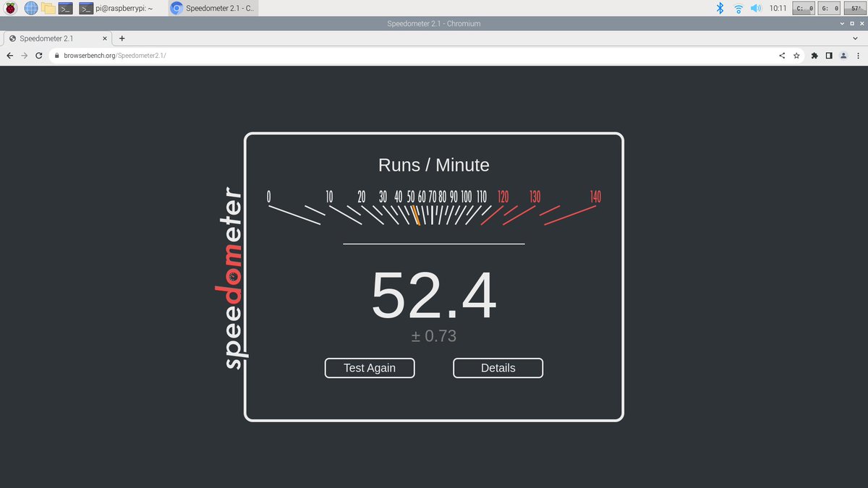Click the temperature monitor showing 57°
868x488 pixels.
855,9
